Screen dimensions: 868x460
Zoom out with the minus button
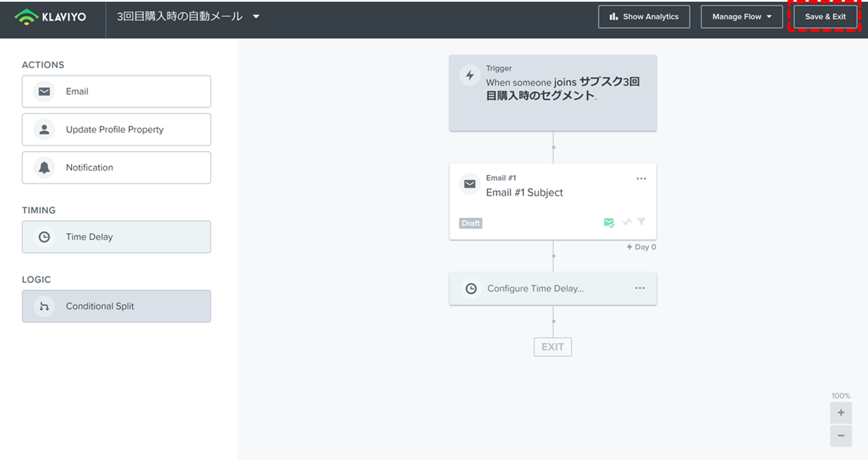(x=841, y=436)
